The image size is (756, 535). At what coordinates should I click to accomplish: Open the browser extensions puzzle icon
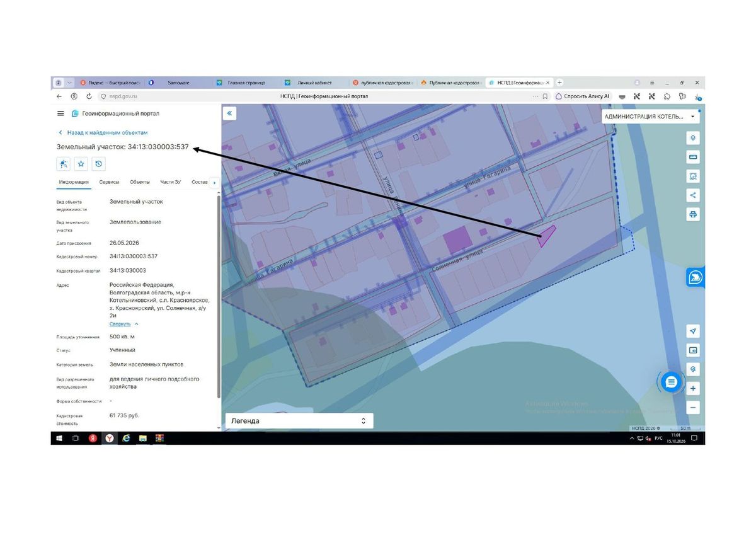pyautogui.click(x=667, y=96)
